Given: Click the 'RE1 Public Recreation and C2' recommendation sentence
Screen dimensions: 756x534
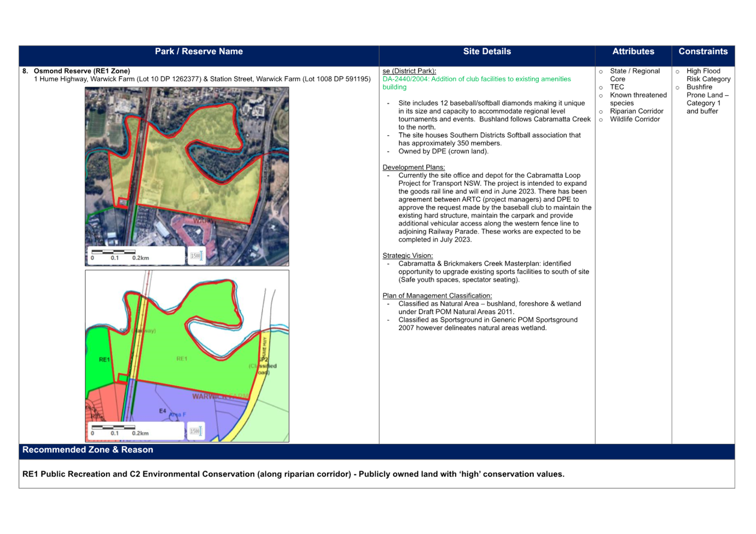Looking at the screenshot, I should click(x=293, y=474).
